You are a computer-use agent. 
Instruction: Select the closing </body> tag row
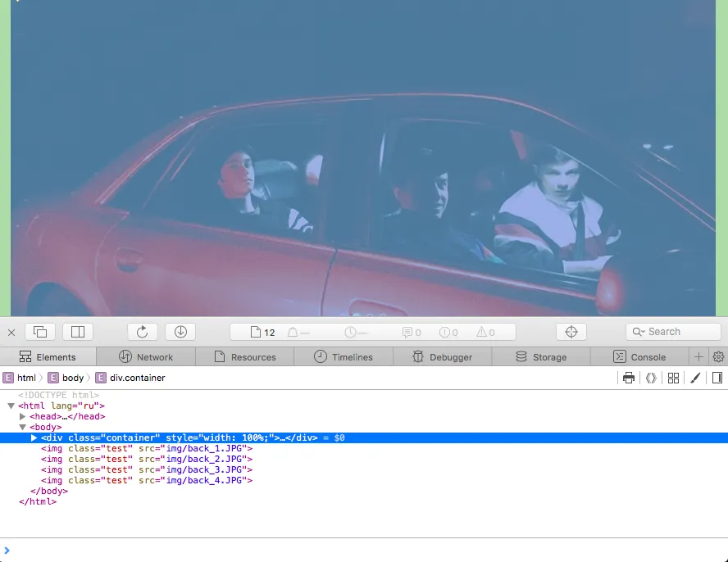(364, 492)
